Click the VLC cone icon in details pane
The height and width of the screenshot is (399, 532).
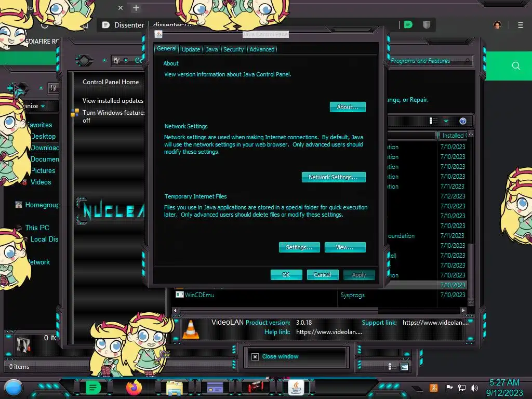pos(191,330)
